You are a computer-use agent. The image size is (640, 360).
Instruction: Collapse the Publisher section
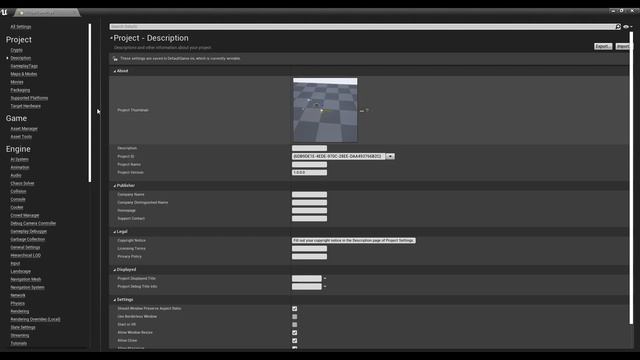point(115,186)
